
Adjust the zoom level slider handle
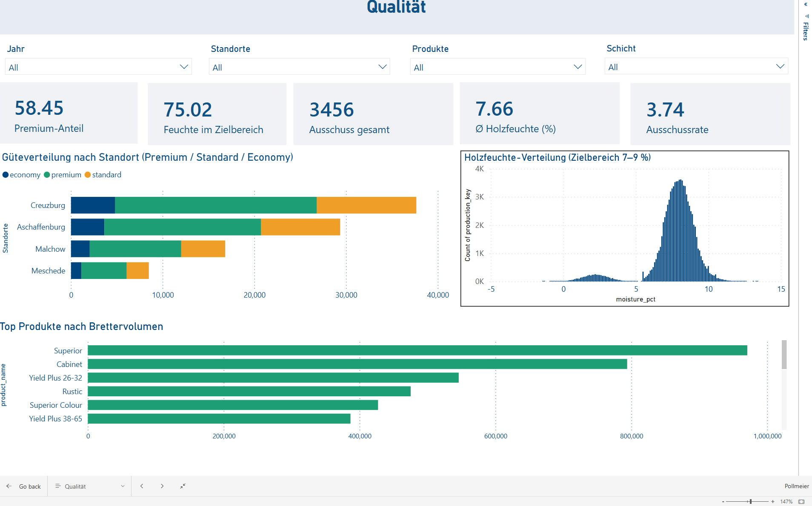click(x=751, y=502)
